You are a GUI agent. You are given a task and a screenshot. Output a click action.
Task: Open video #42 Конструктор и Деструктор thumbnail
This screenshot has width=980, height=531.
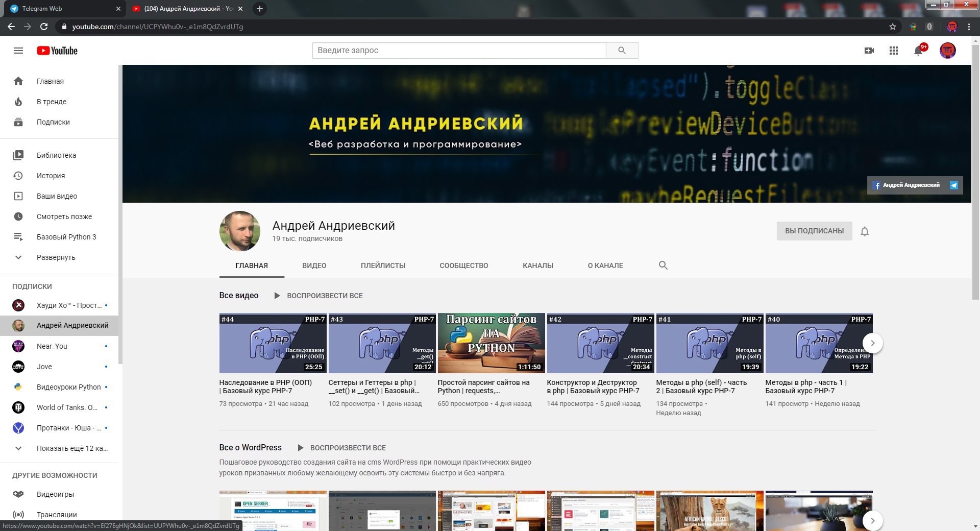click(601, 343)
